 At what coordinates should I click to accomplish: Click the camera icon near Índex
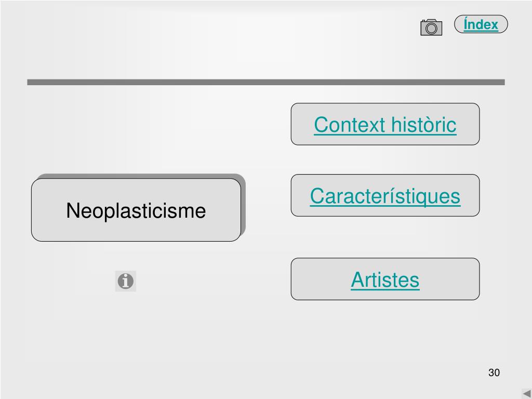pyautogui.click(x=431, y=27)
